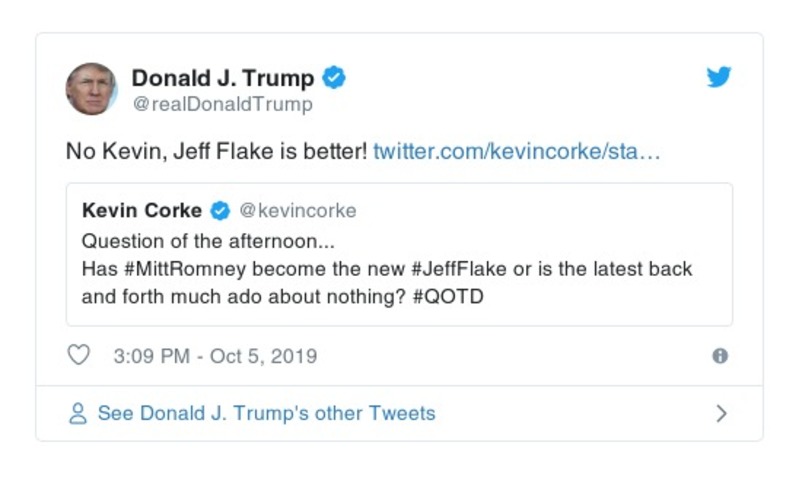Open Donald J. Trump's profile picture

coord(91,89)
